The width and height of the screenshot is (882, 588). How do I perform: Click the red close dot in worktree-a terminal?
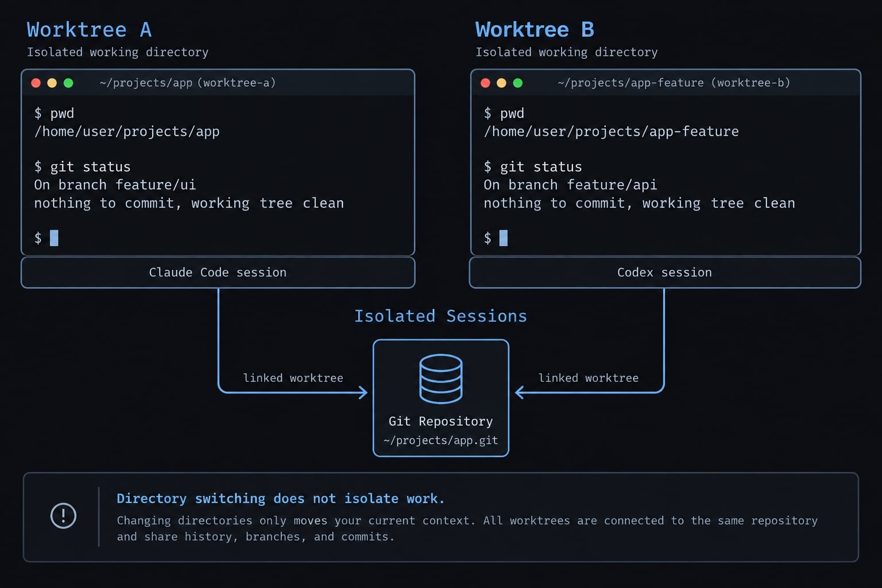pos(36,83)
